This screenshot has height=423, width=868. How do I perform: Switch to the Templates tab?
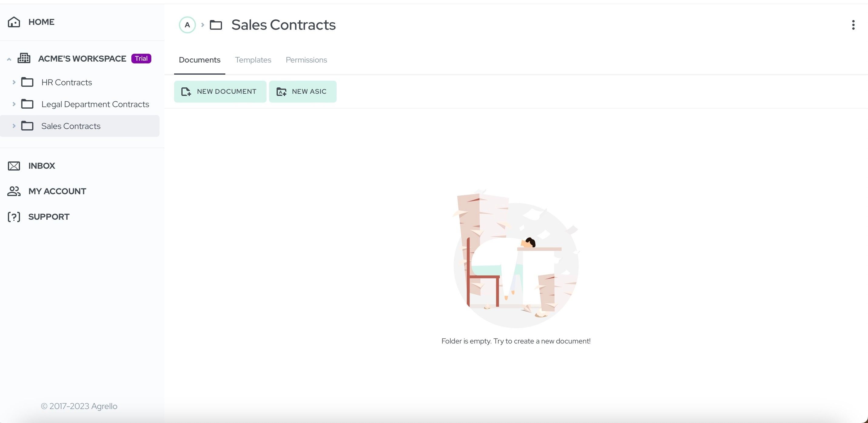pos(253,60)
